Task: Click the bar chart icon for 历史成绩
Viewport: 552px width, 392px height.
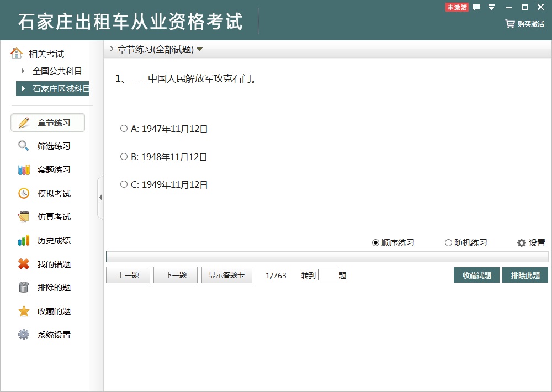Action: click(24, 240)
